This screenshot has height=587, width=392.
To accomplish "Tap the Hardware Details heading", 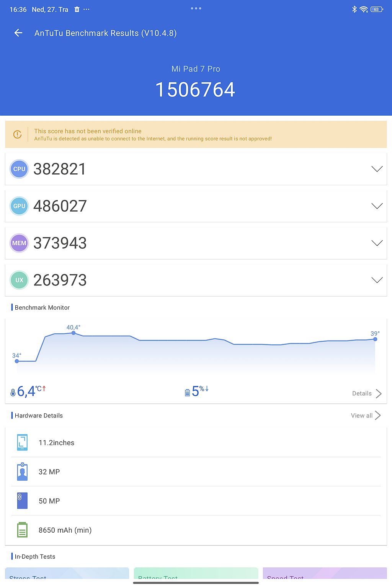I will tap(39, 415).
